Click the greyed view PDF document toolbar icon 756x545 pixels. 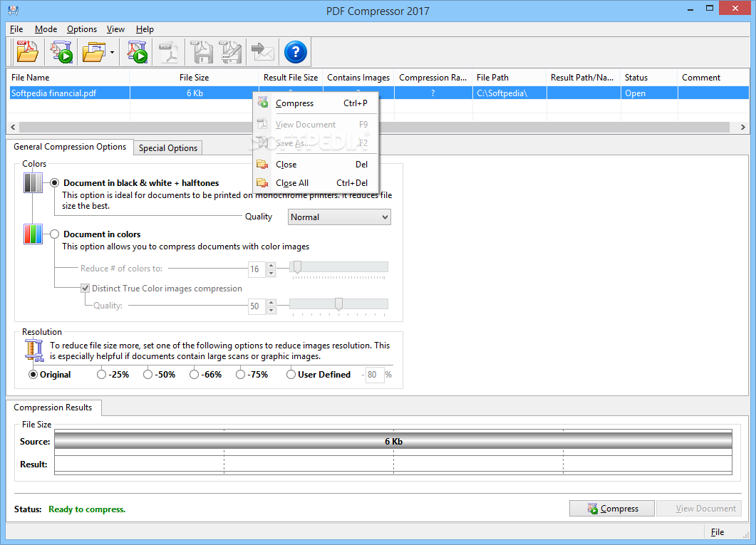168,51
